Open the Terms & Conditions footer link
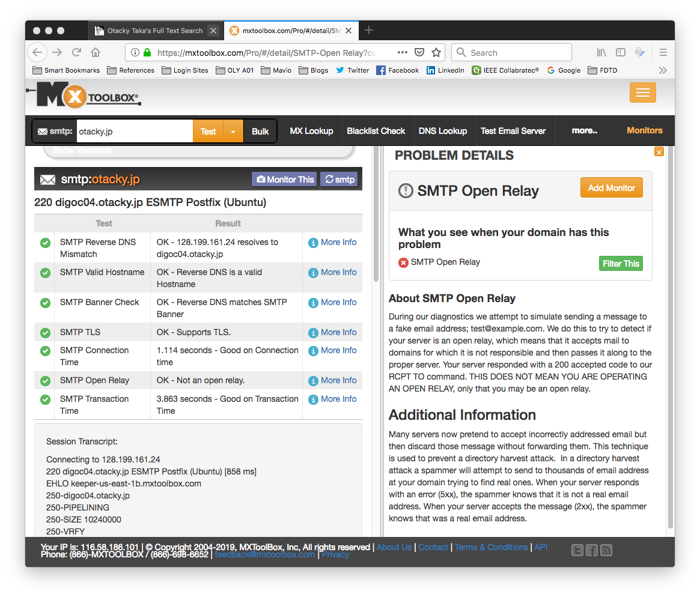This screenshot has height=597, width=700. pos(491,547)
